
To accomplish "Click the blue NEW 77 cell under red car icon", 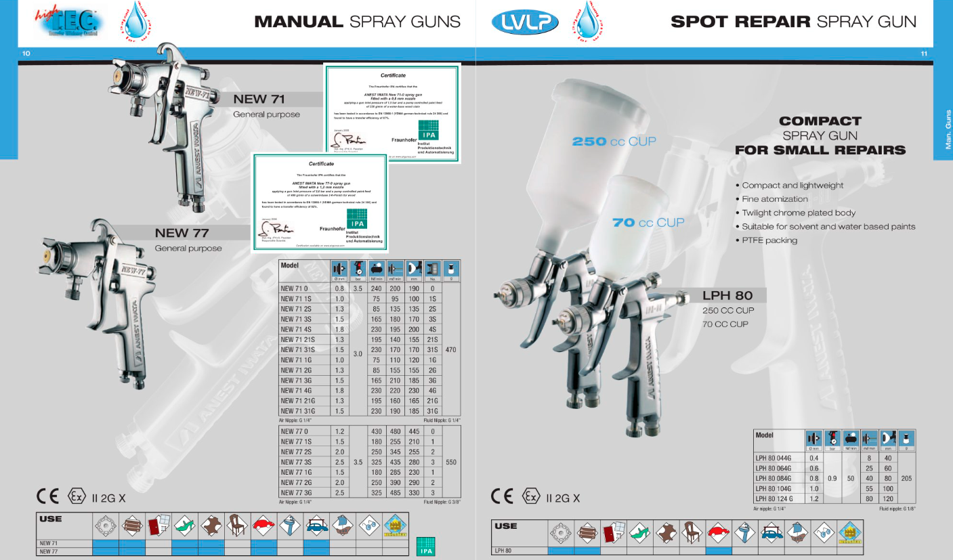I will coord(263,551).
